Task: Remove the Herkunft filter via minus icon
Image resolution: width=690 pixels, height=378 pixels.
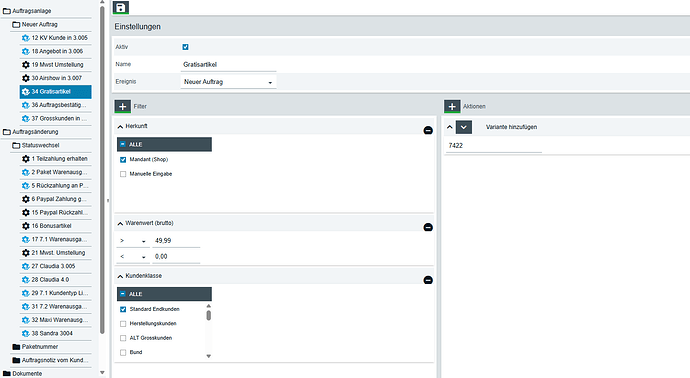Action: pos(428,130)
